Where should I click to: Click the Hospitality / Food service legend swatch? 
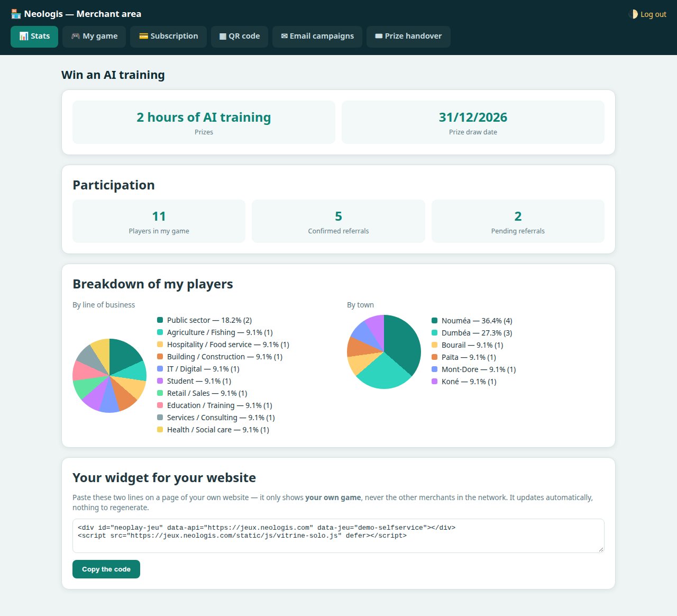[x=160, y=345]
